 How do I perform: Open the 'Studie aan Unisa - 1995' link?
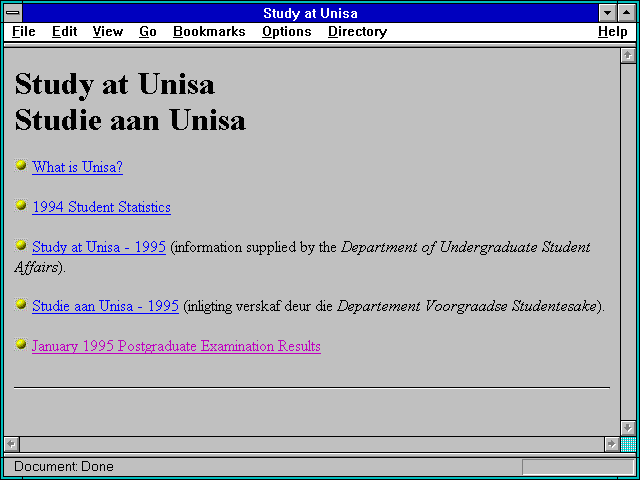[105, 306]
